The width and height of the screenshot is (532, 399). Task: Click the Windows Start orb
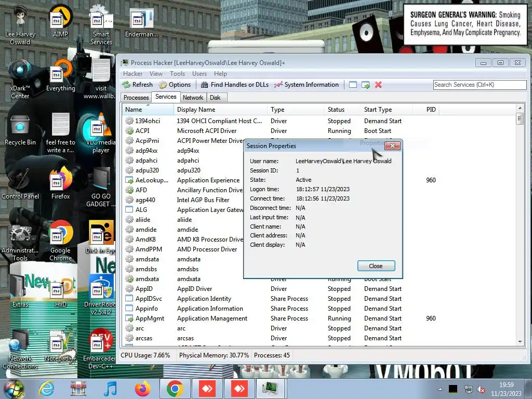[14, 389]
